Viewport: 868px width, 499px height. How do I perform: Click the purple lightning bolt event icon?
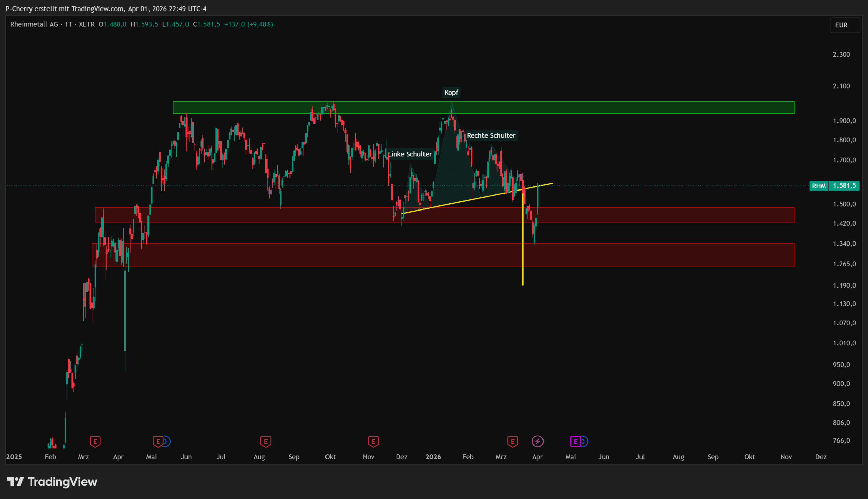click(537, 441)
